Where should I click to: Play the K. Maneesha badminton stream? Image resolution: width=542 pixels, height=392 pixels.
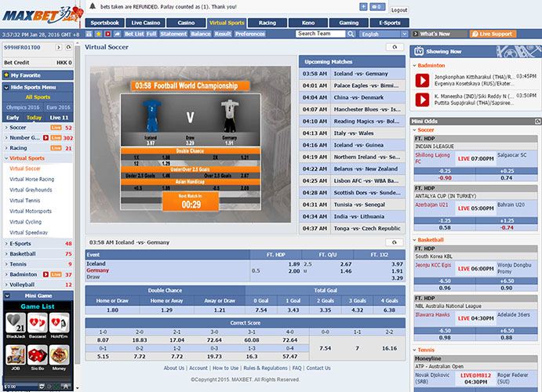click(422, 100)
